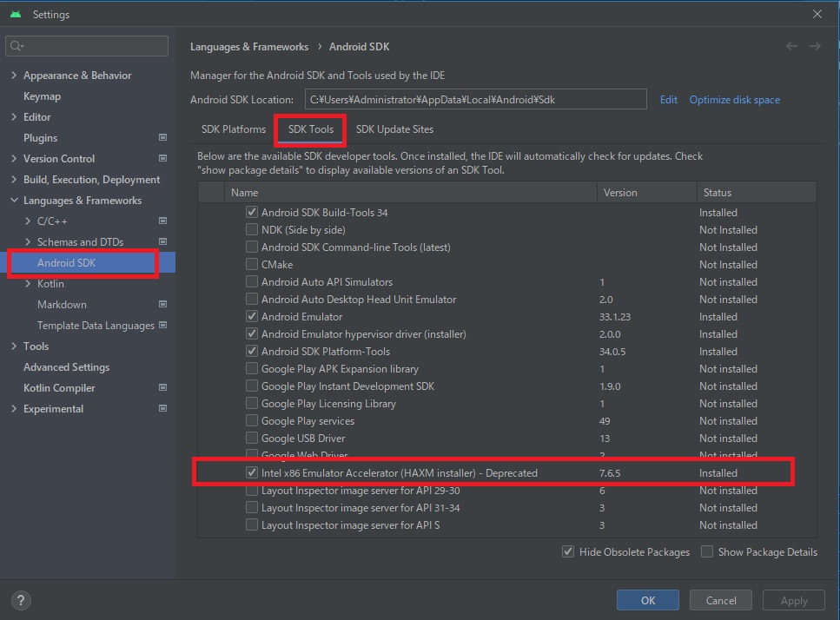The height and width of the screenshot is (620, 840).
Task: Toggle the Show Package Details checkbox
Action: tap(707, 551)
